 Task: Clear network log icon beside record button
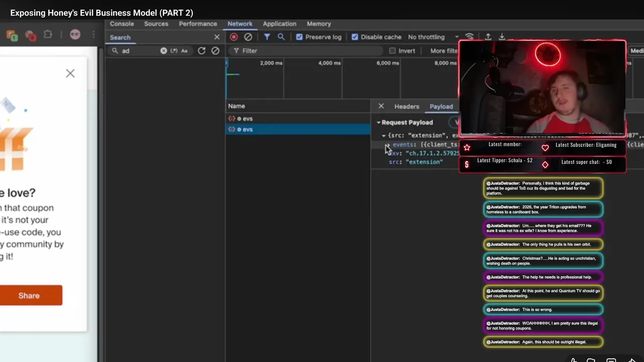[x=248, y=37]
